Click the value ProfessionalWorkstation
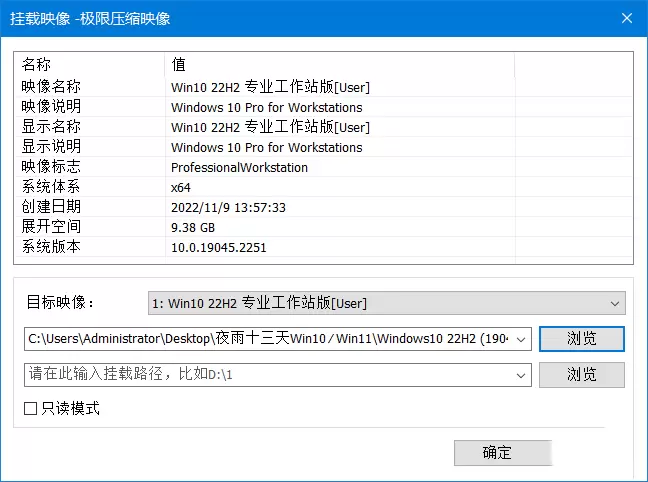Screen dimensions: 648x482 click(239, 167)
